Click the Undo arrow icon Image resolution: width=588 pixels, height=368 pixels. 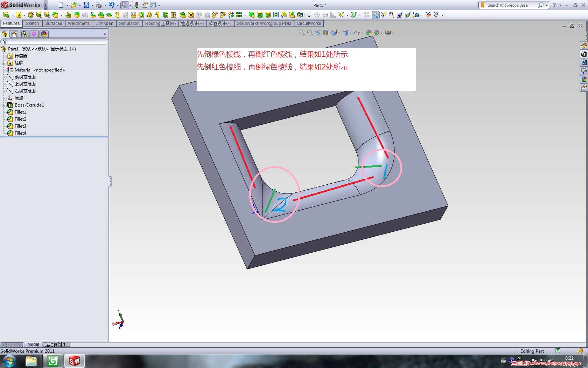click(x=111, y=5)
